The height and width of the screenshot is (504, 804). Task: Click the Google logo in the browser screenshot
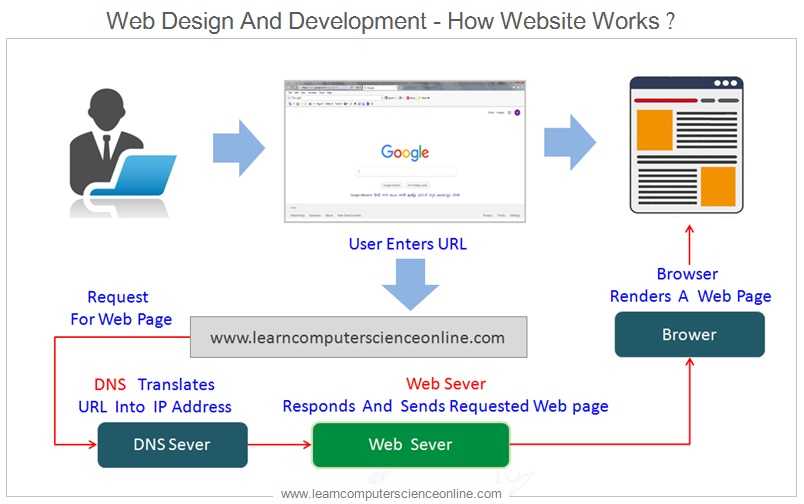click(405, 152)
